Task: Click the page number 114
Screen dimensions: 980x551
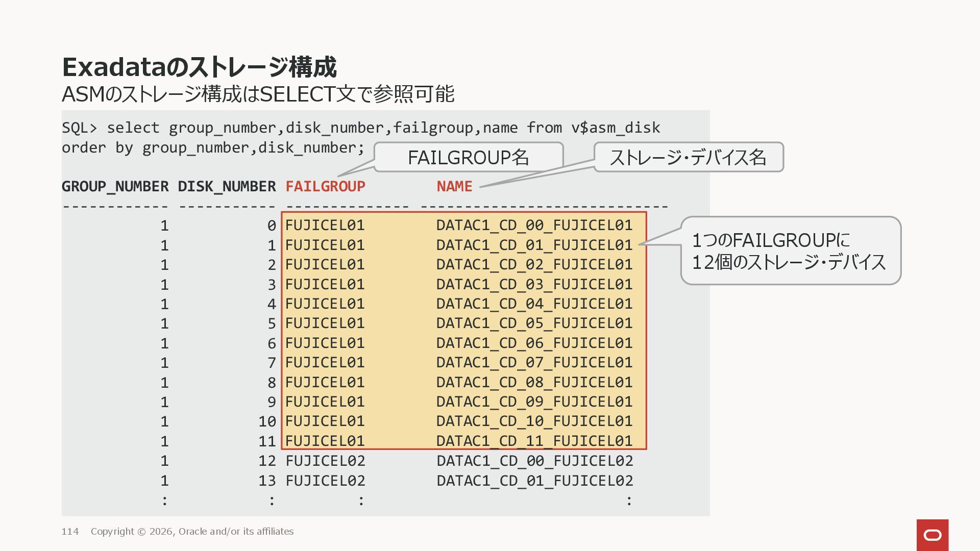Action: [x=70, y=532]
